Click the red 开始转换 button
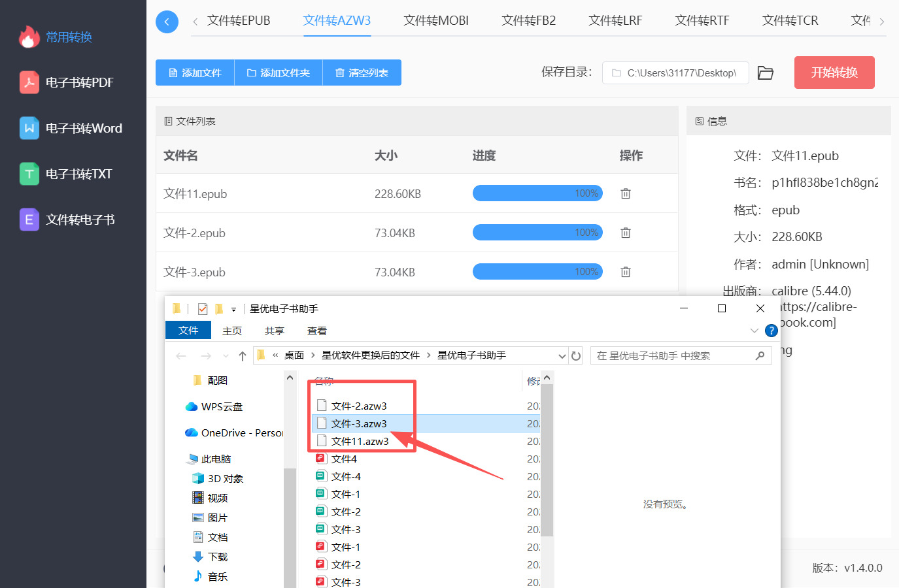 [834, 73]
